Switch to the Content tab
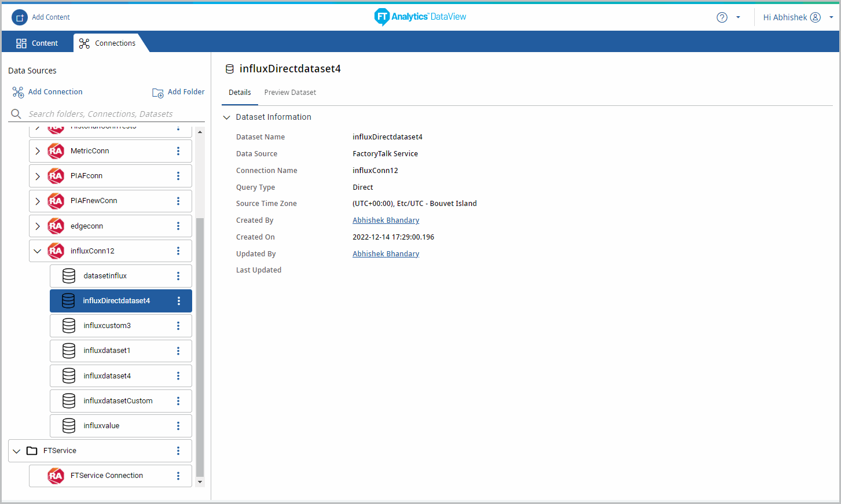Viewport: 841px width, 504px height. pyautogui.click(x=37, y=43)
